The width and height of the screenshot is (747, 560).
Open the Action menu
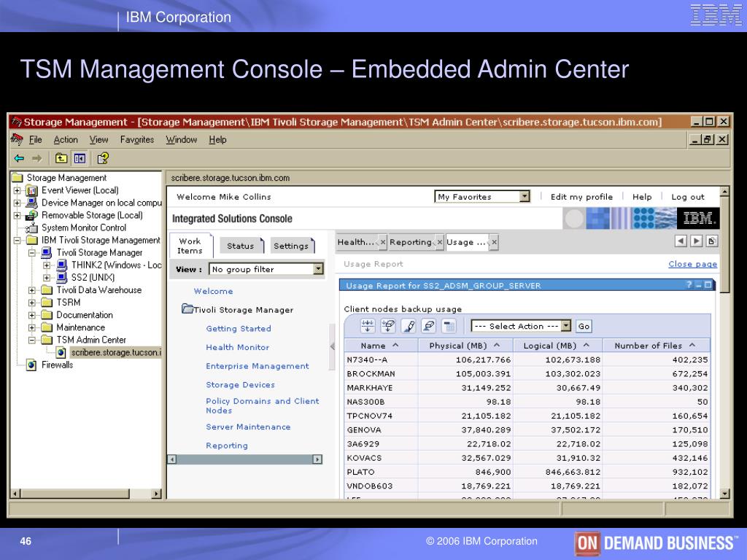[x=65, y=139]
